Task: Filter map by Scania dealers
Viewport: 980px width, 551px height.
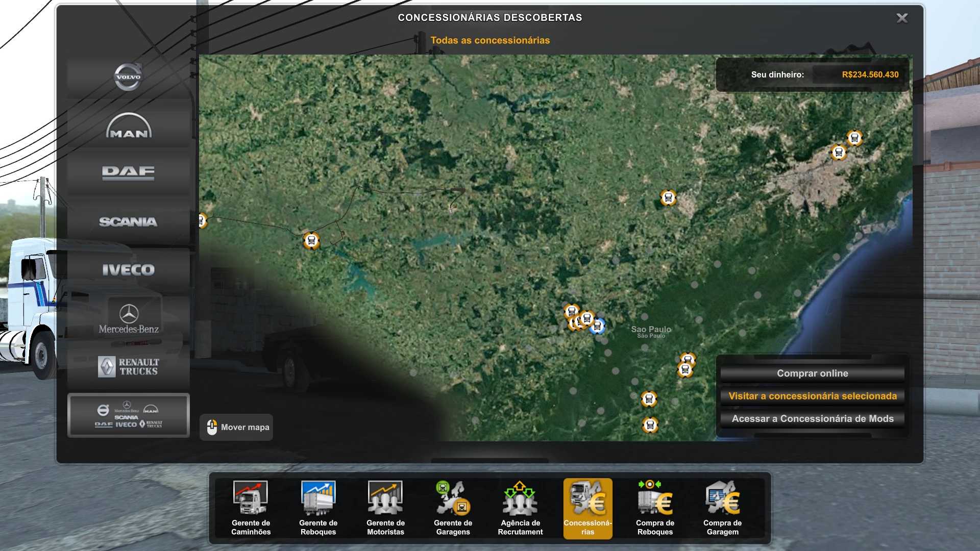Action: [x=128, y=221]
